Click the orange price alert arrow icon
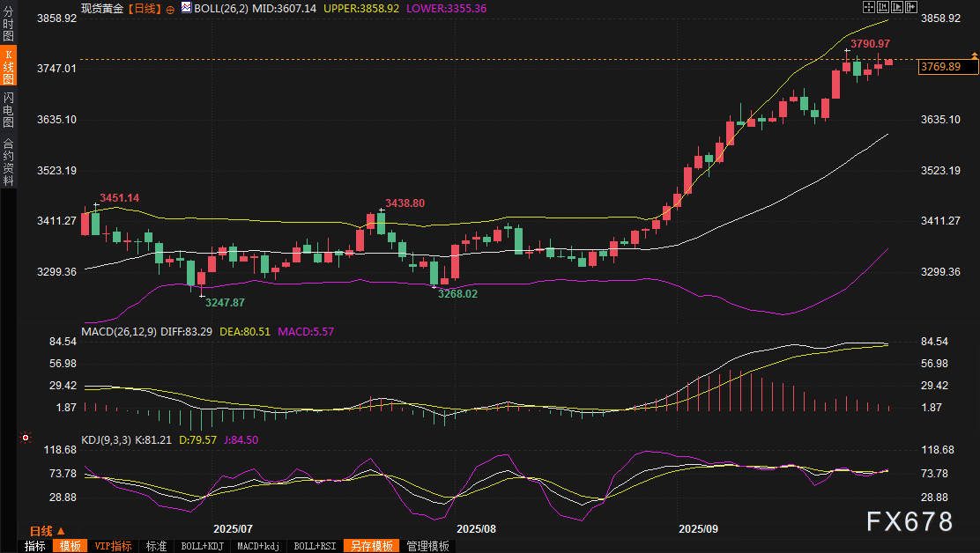The image size is (980, 553). coord(974,55)
